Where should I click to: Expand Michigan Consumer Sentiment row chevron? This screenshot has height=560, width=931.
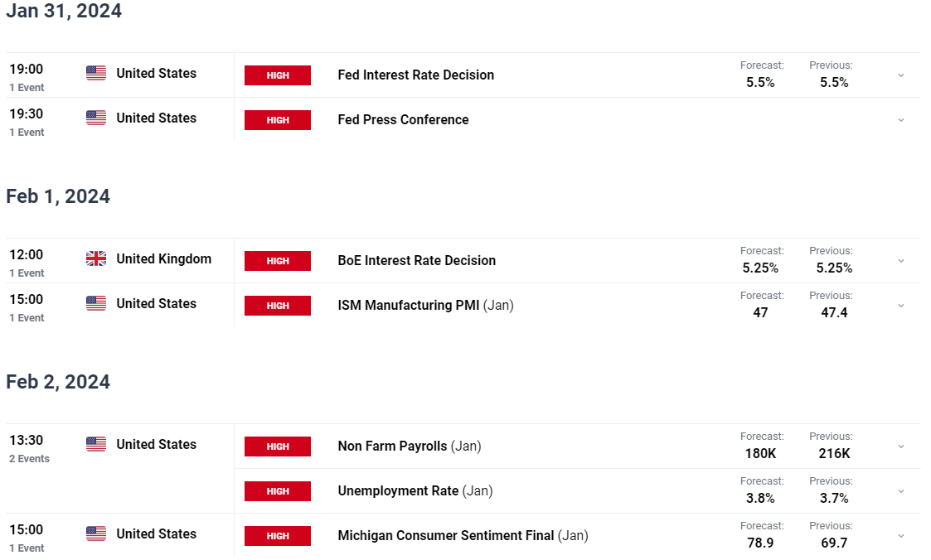pyautogui.click(x=900, y=536)
